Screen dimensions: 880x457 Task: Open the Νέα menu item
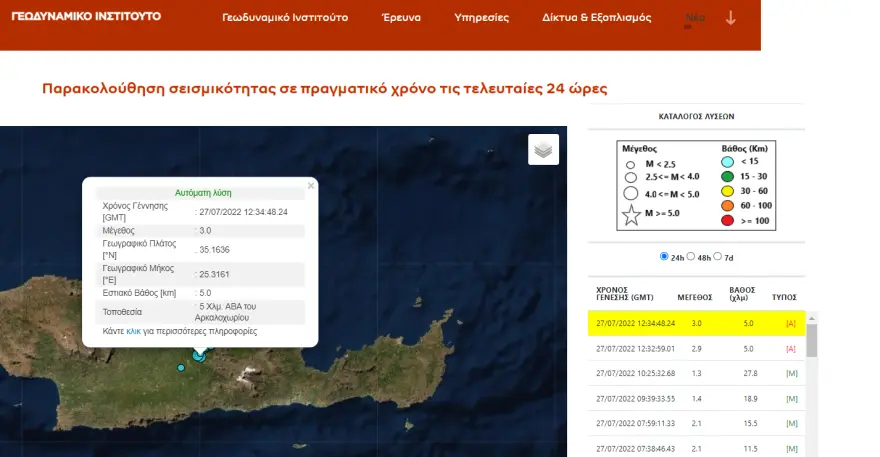694,18
